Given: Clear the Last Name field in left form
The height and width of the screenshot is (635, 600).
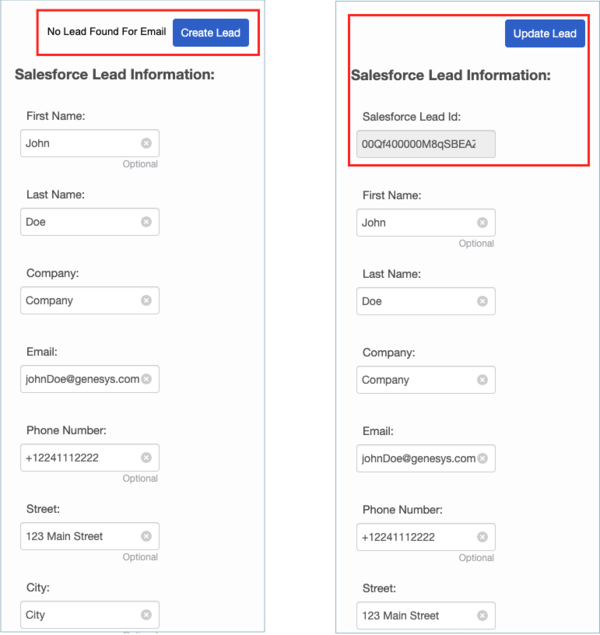Looking at the screenshot, I should (x=146, y=222).
